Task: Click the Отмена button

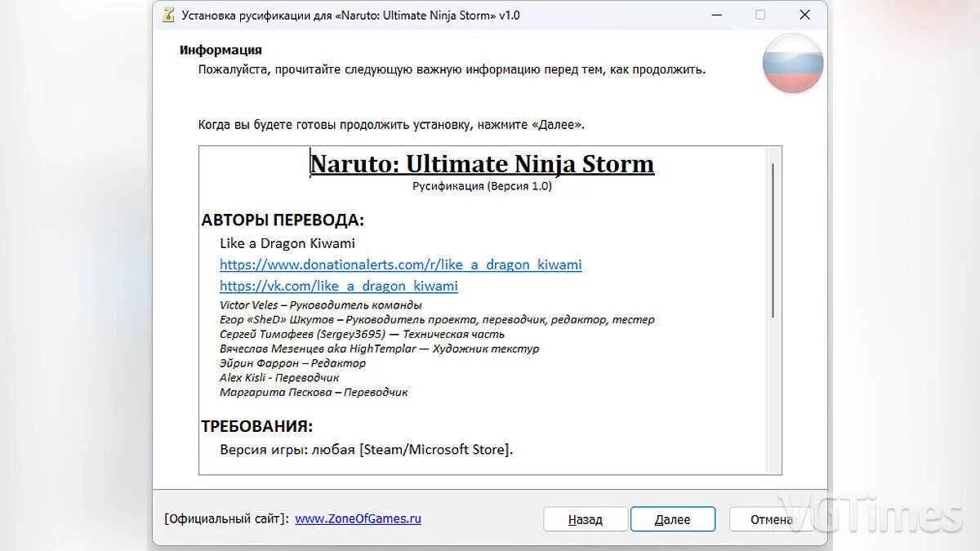Action: pyautogui.click(x=771, y=519)
